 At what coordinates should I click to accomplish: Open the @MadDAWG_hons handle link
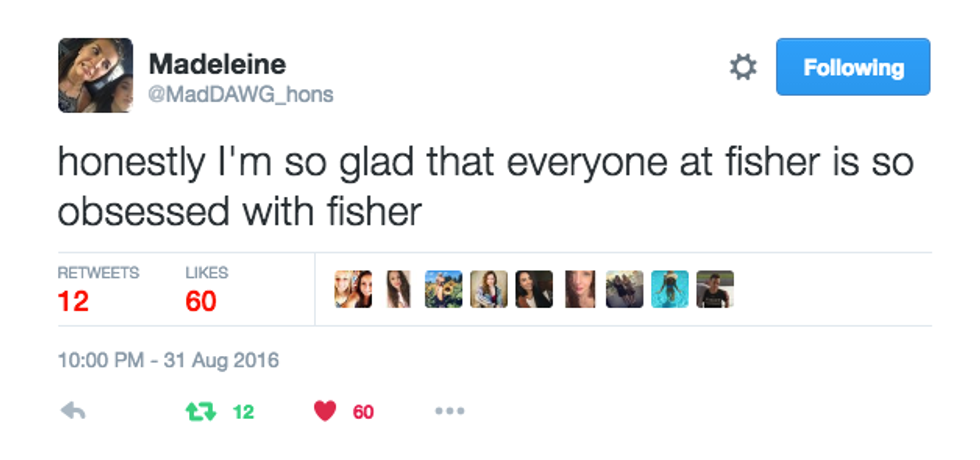click(x=241, y=95)
